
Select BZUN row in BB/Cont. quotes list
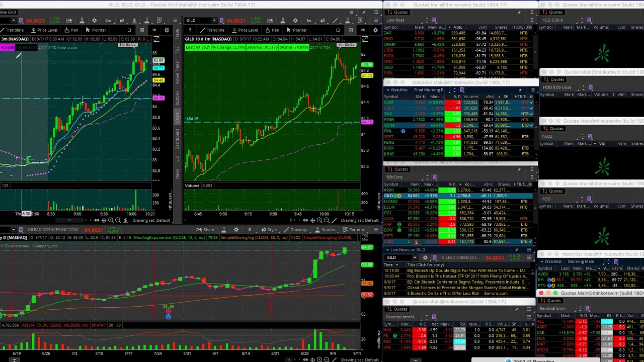[458, 207]
